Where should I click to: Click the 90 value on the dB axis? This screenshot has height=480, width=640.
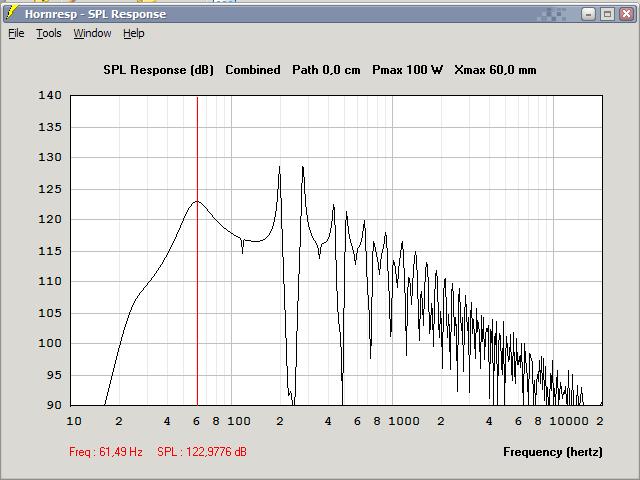coord(54,405)
